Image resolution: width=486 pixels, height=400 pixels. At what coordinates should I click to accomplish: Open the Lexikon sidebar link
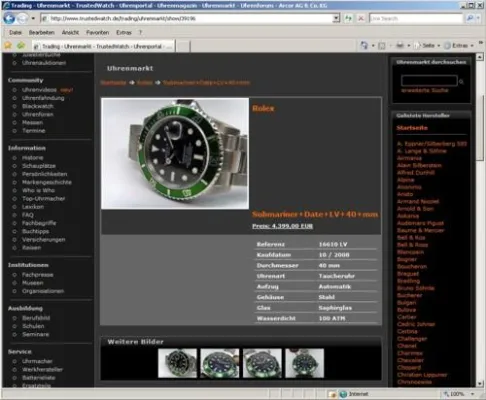33,207
